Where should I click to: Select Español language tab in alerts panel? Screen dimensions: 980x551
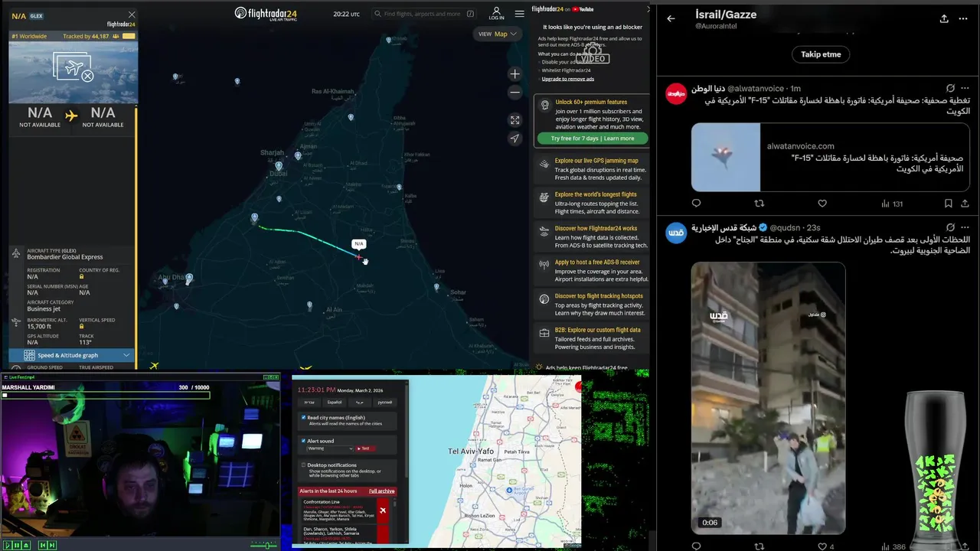[x=335, y=402]
